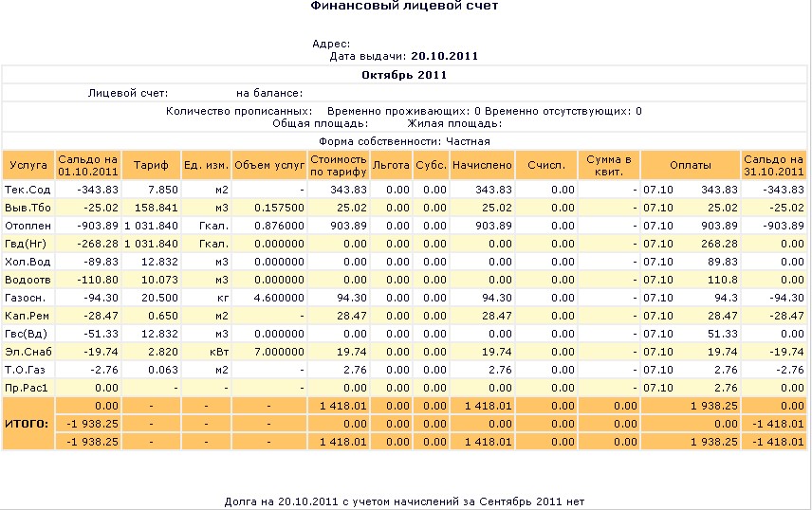The height and width of the screenshot is (510, 812).
Task: Click tariff '0.650' in Кап.Рем row
Action: (x=162, y=316)
